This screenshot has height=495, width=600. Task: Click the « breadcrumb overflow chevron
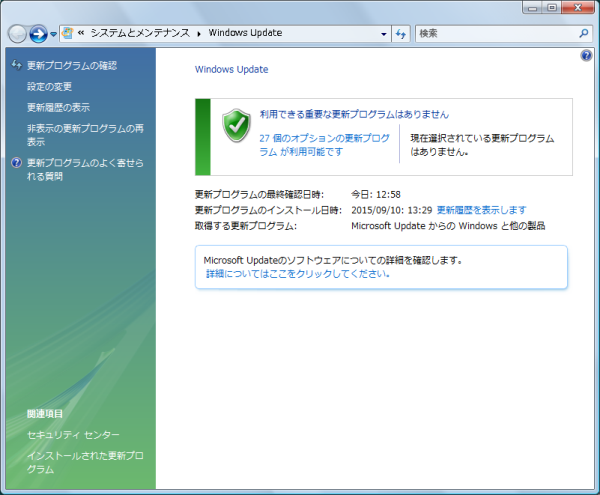click(81, 33)
